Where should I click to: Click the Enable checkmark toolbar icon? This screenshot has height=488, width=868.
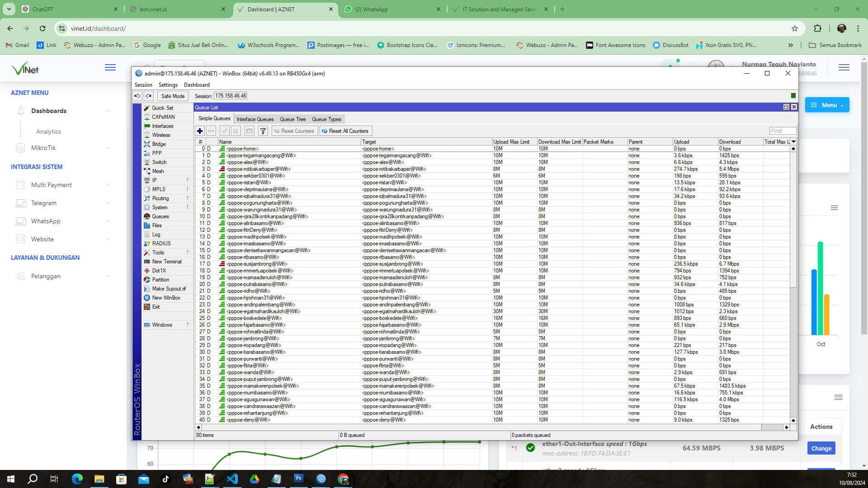tap(224, 131)
